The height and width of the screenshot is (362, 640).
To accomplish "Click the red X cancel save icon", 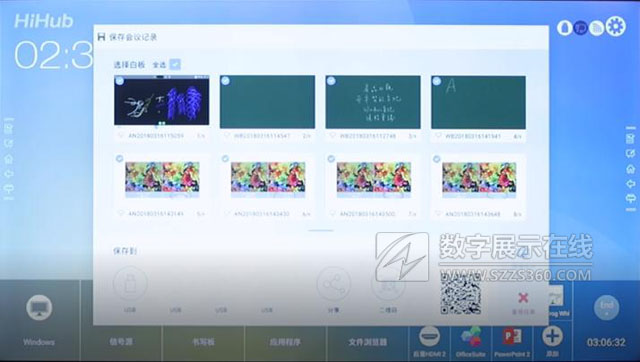I will pos(523,298).
